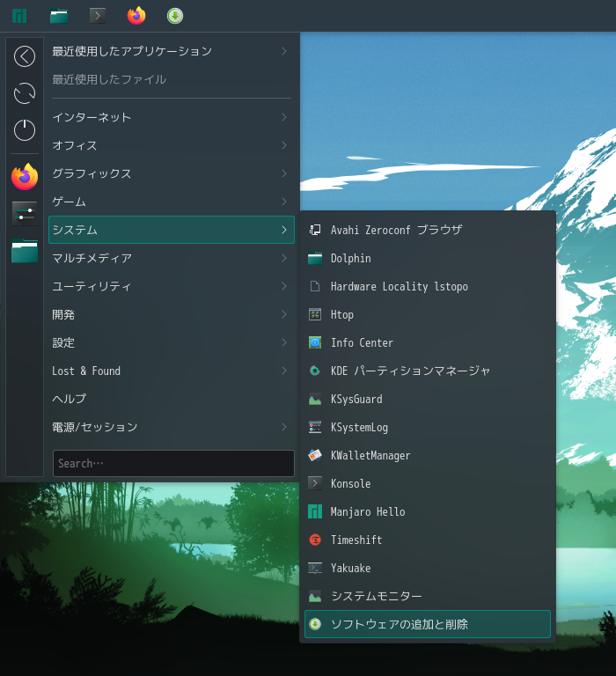The image size is (616, 676).
Task: Expand the Lost & Found category arrow
Action: (x=284, y=371)
